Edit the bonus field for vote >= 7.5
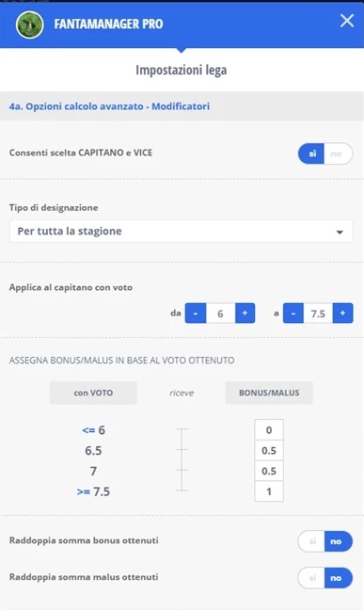Image resolution: width=364 pixels, height=611 pixels. (x=269, y=491)
